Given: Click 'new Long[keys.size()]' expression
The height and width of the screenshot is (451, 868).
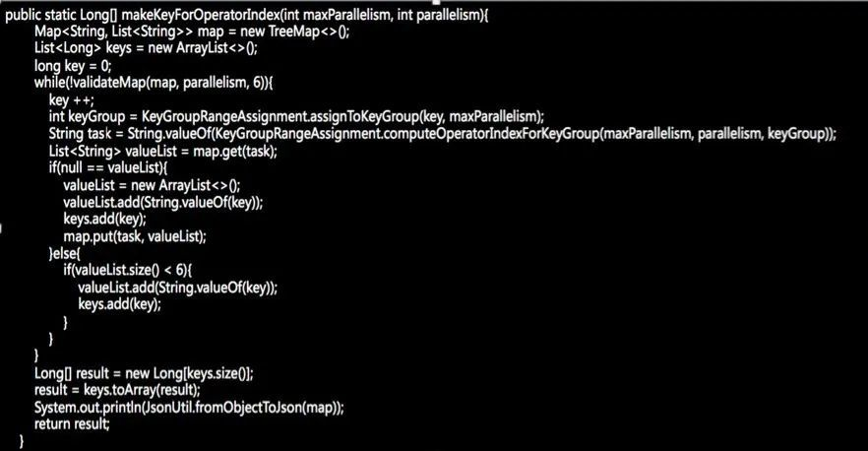Looking at the screenshot, I should point(189,373).
